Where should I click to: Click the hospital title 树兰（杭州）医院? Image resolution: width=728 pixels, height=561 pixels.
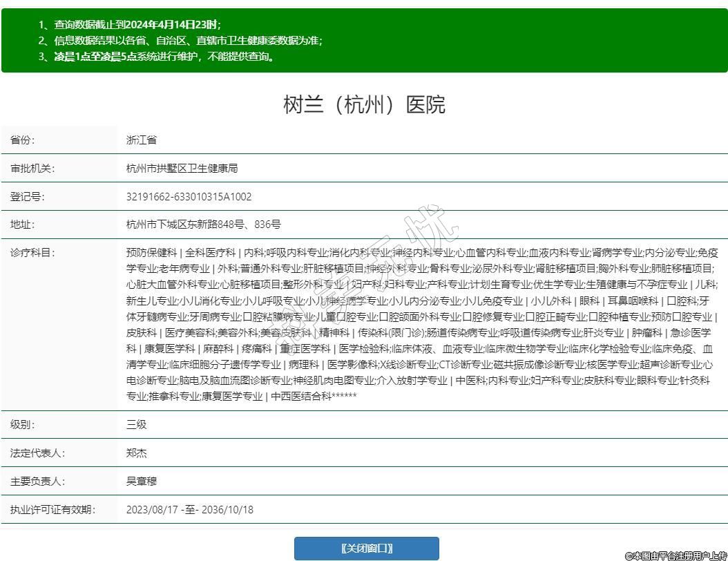(364, 105)
